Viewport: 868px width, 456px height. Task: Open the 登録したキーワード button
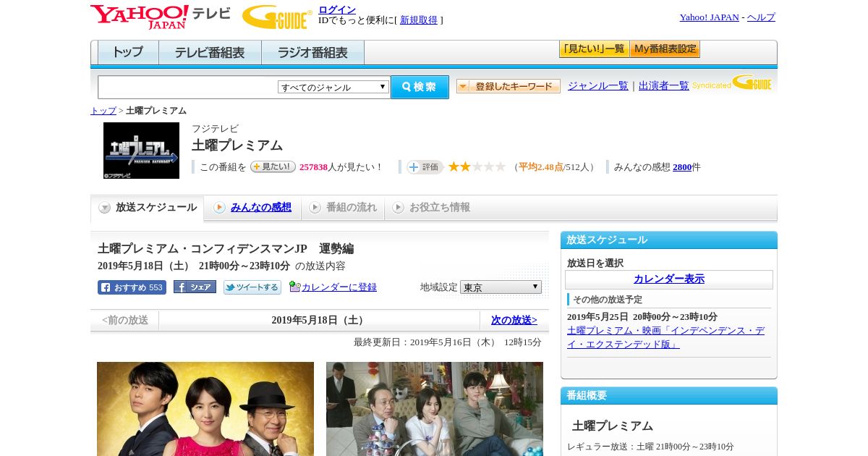509,86
